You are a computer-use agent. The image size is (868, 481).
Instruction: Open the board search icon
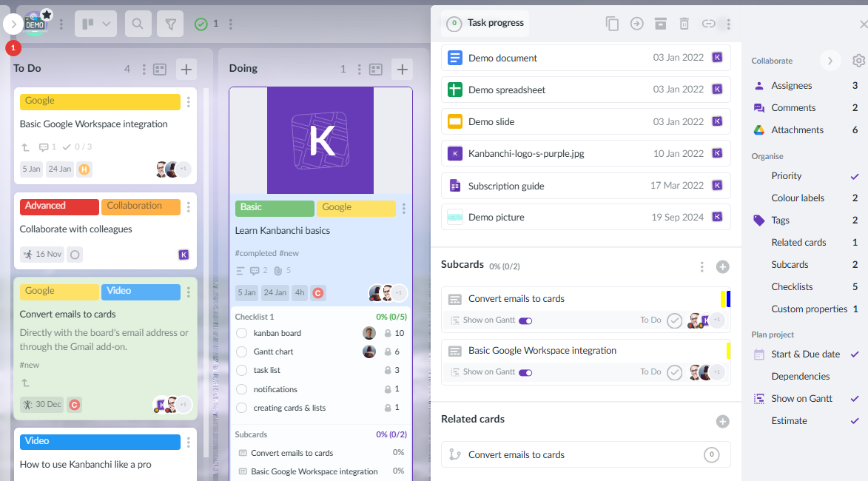coord(138,23)
